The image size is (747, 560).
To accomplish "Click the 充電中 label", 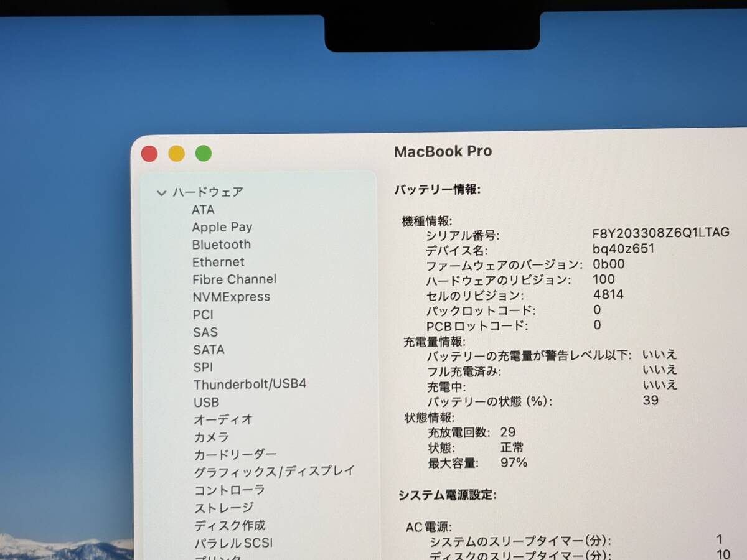I will (x=447, y=387).
